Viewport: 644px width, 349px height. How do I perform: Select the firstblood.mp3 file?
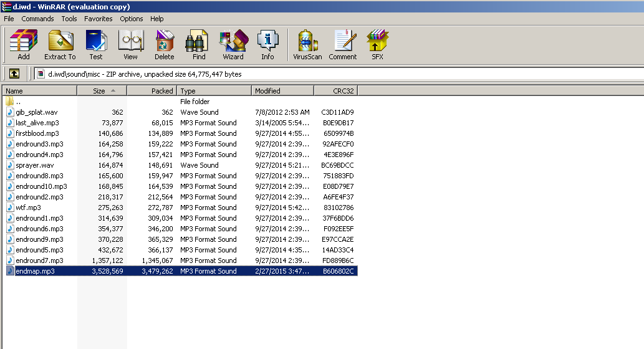(37, 133)
